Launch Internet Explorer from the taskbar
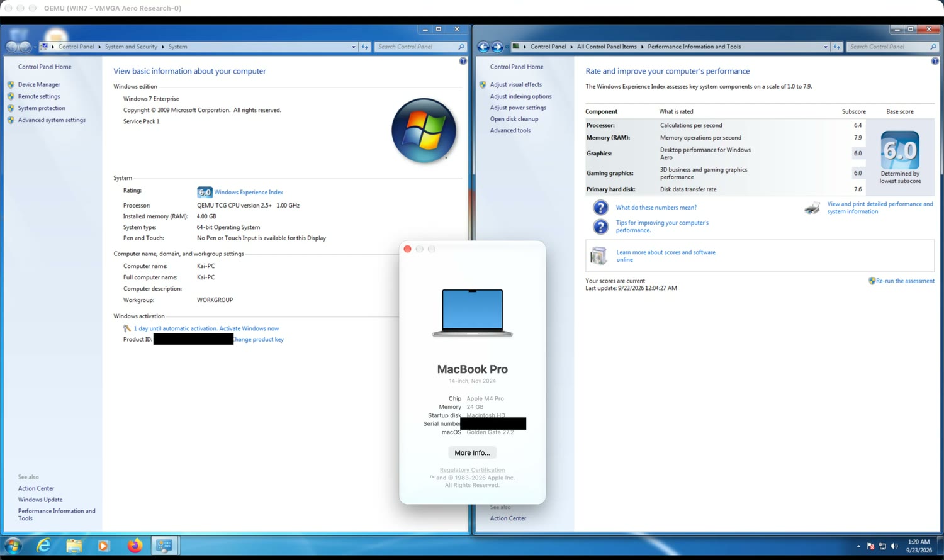 (43, 546)
